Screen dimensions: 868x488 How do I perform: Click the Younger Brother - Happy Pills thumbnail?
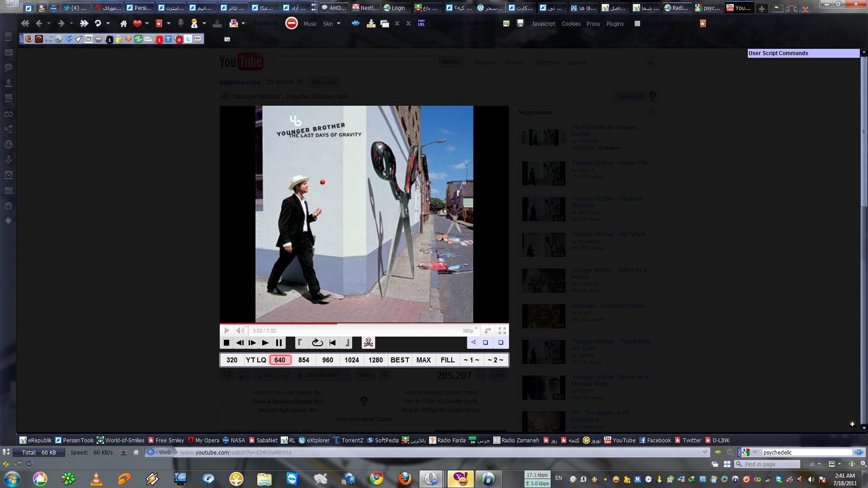(x=544, y=173)
